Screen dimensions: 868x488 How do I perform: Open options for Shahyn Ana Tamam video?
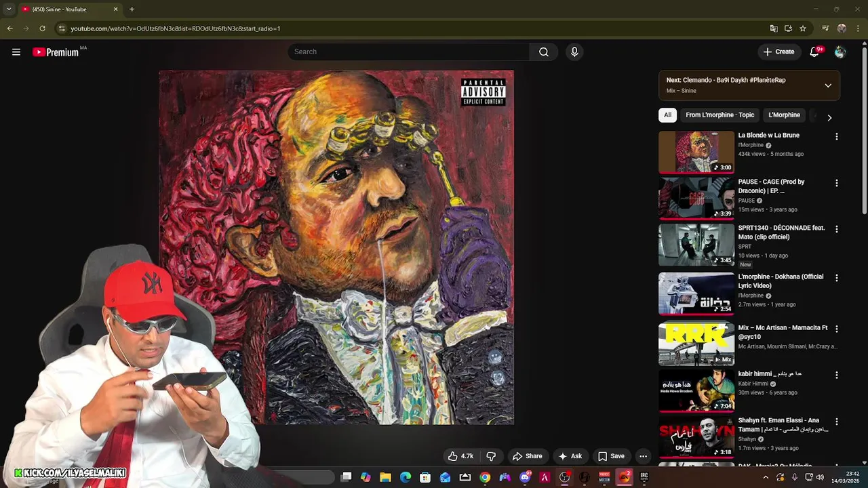point(836,422)
